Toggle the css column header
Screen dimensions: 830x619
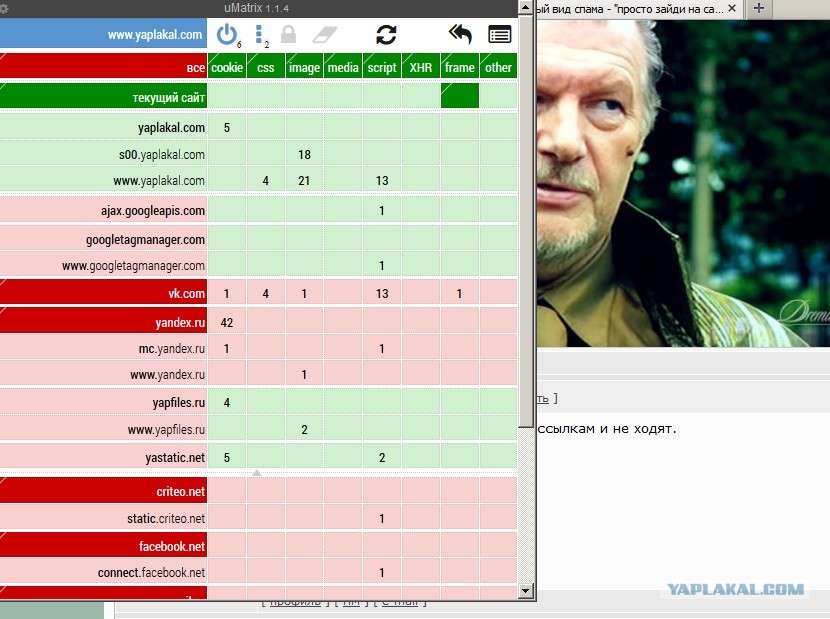(x=266, y=66)
